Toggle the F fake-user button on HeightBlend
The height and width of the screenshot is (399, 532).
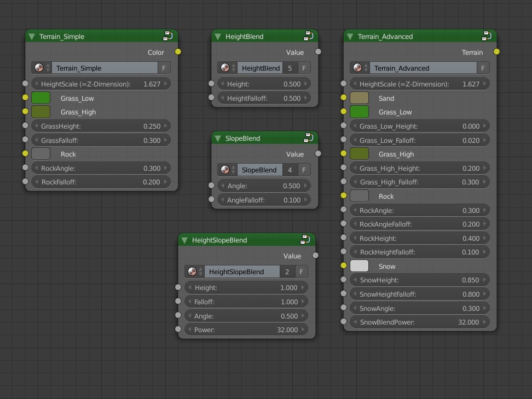[x=305, y=67]
